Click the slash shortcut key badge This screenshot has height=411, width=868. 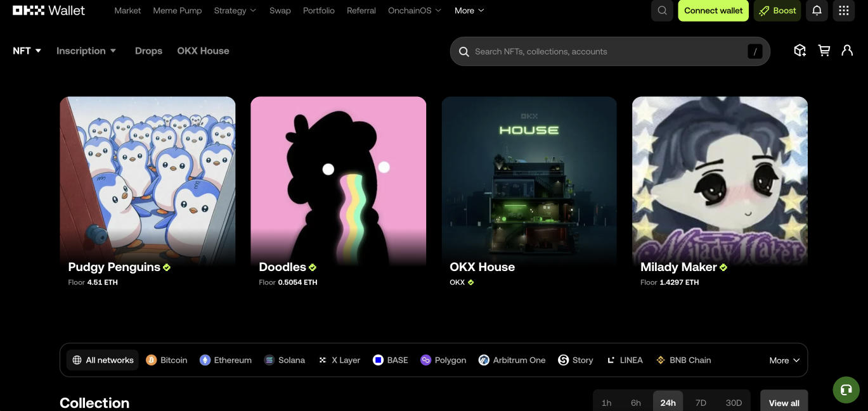[x=755, y=51]
